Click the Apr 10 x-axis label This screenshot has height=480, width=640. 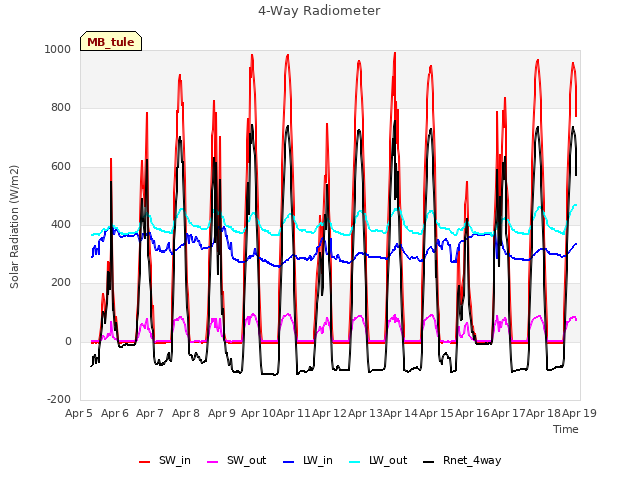(258, 413)
